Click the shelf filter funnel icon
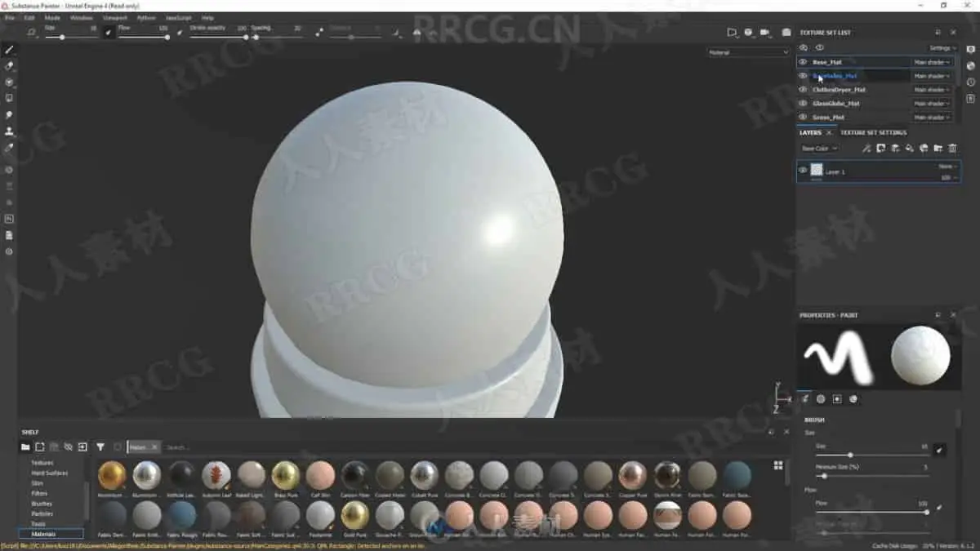The image size is (980, 551). pyautogui.click(x=100, y=447)
